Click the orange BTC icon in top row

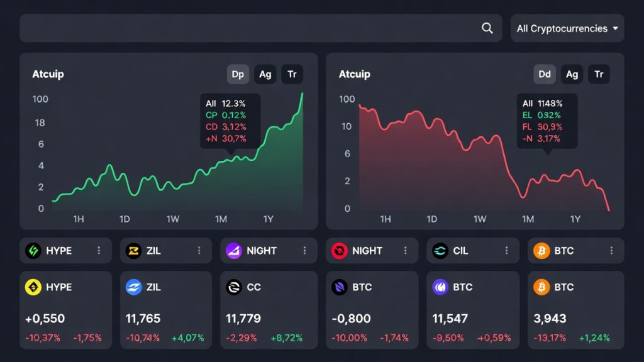coord(541,251)
